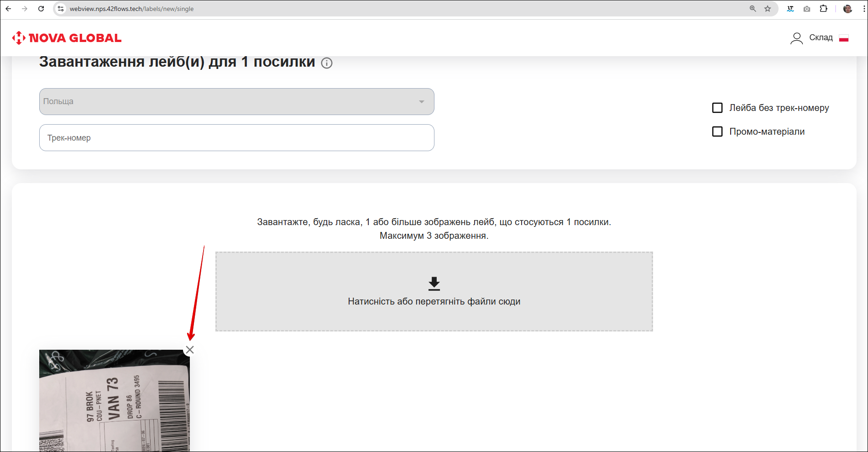This screenshot has width=868, height=452.
Task: Go back to the previous page
Action: 8,9
